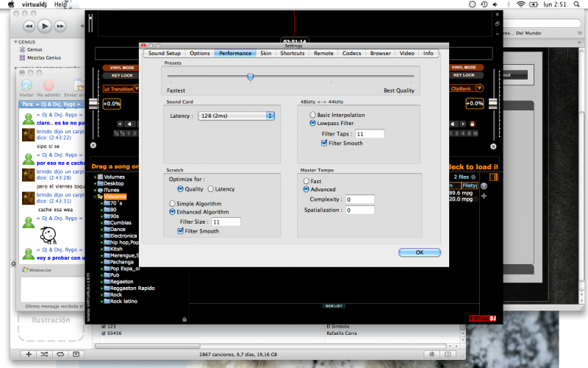
Task: Click the lock icon at browser bottom
Action: (x=184, y=319)
